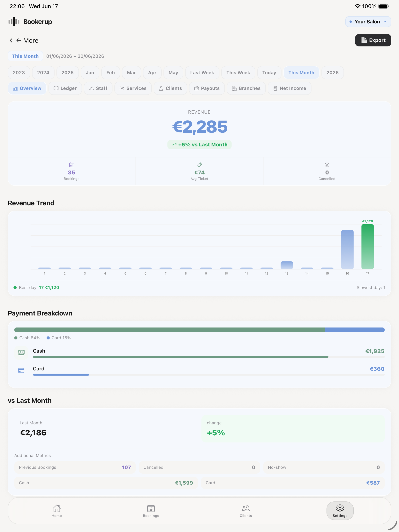
Task: Tap the calendar icon above Bookings count
Action: (x=72, y=165)
